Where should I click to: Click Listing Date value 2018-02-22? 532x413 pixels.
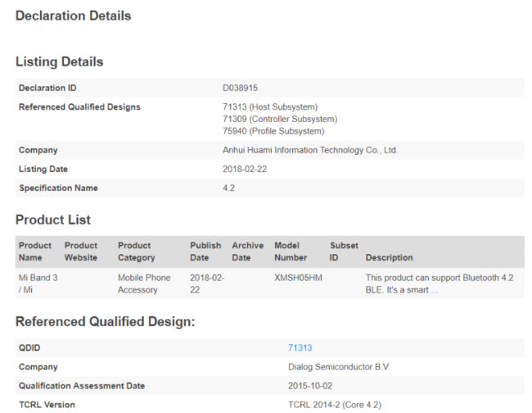[x=245, y=169]
